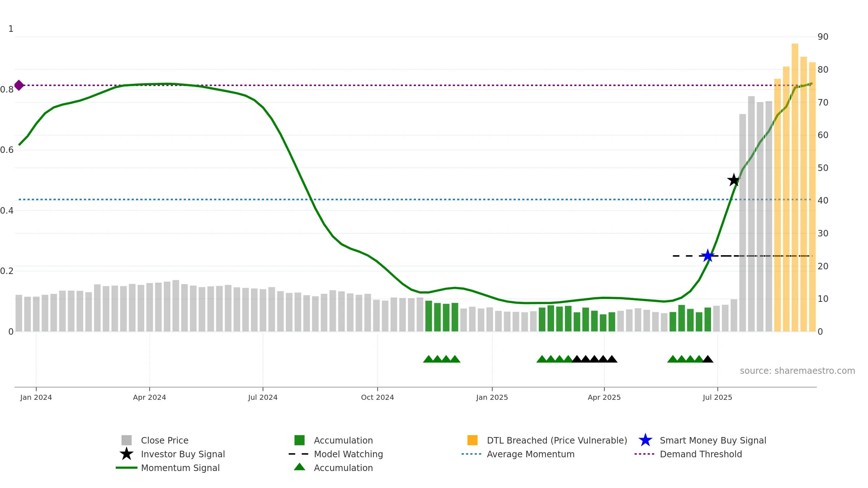Click the green square Accumulation legend swatch
868x488 pixels.
pyautogui.click(x=299, y=440)
